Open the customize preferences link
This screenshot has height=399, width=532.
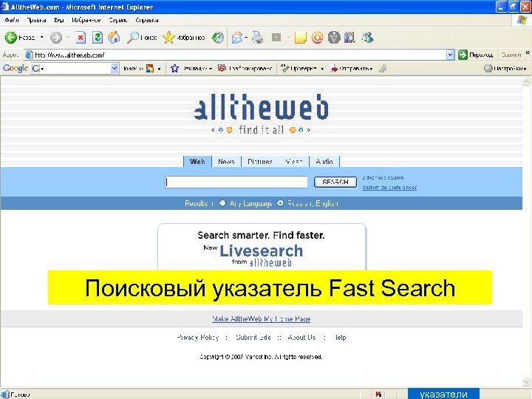[x=389, y=187]
